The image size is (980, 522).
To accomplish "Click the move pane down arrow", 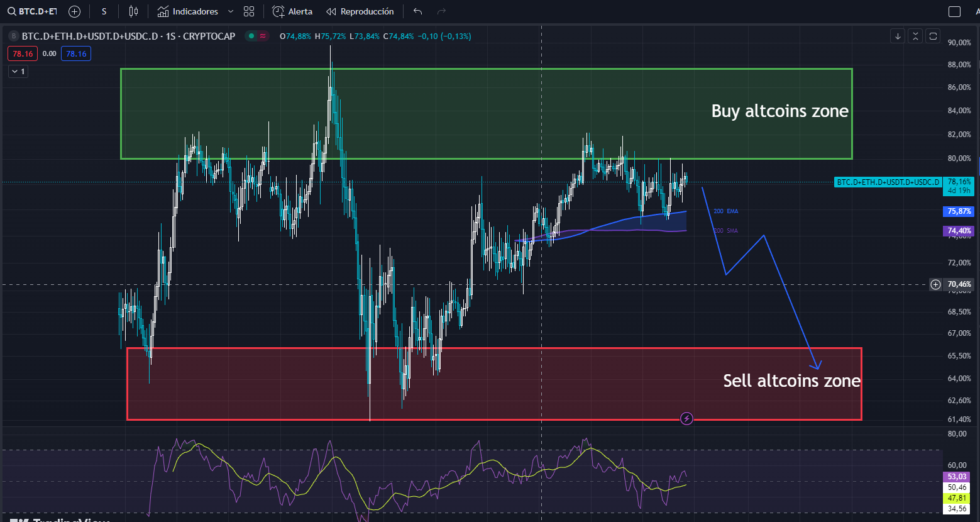I will tap(898, 36).
